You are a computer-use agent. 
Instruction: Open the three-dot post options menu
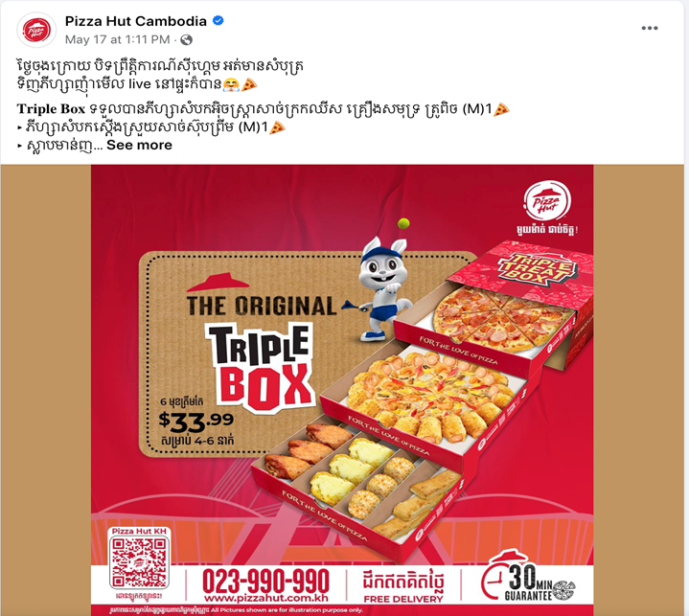[x=650, y=28]
